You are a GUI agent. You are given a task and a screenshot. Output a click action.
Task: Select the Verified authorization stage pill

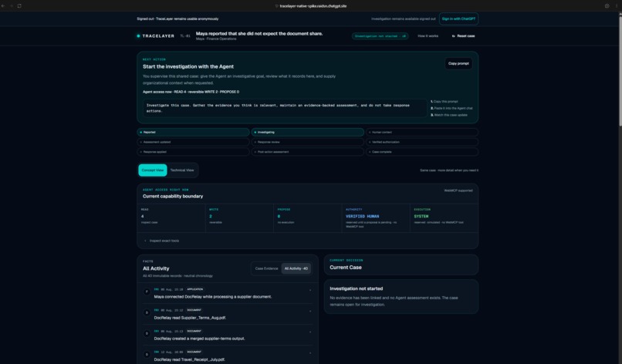(x=422, y=142)
